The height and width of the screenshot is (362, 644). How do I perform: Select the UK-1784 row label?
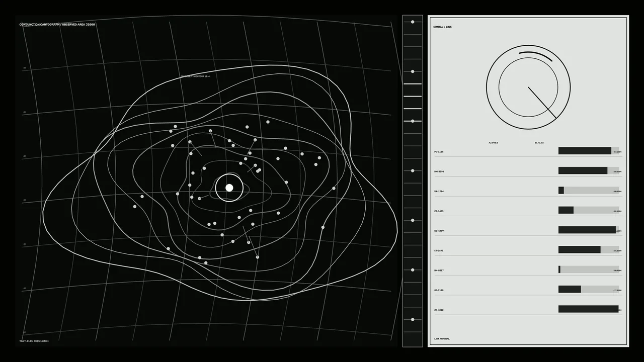click(x=439, y=192)
